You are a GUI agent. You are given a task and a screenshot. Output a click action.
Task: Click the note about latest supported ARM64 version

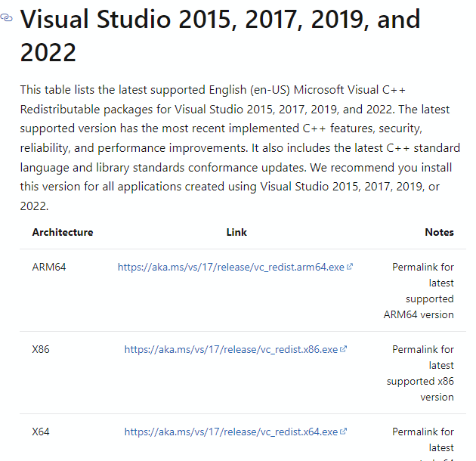(419, 291)
